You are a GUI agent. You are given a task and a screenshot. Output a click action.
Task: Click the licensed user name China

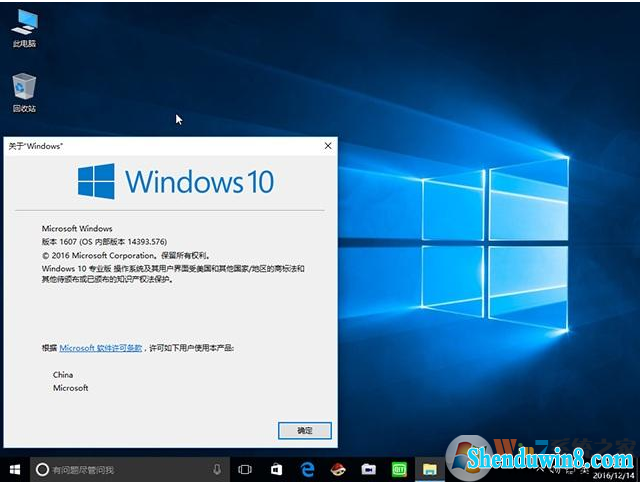pos(63,375)
